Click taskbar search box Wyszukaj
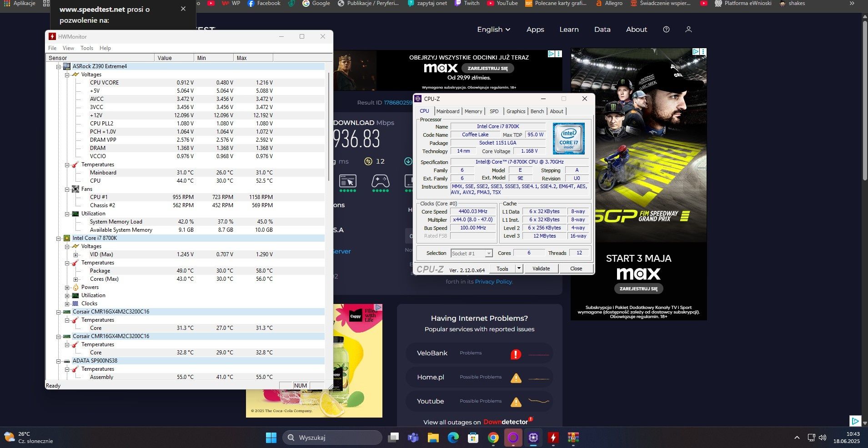Viewport: 868px width, 448px height. click(x=332, y=438)
